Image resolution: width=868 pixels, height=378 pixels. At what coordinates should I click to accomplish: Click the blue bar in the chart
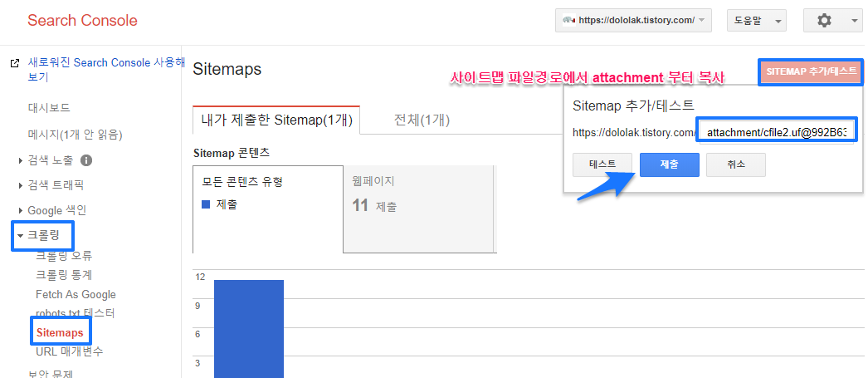point(249,329)
